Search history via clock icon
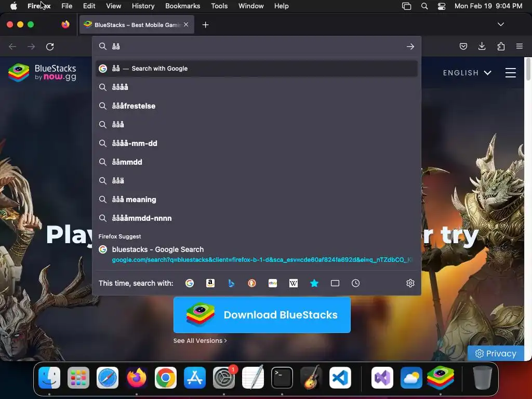Image resolution: width=532 pixels, height=399 pixels. (355, 283)
